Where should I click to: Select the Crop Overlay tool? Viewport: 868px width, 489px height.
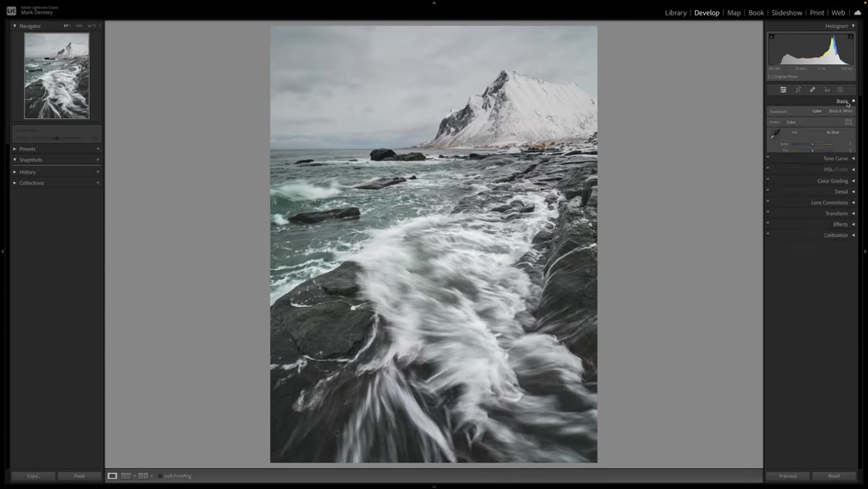[x=798, y=90]
